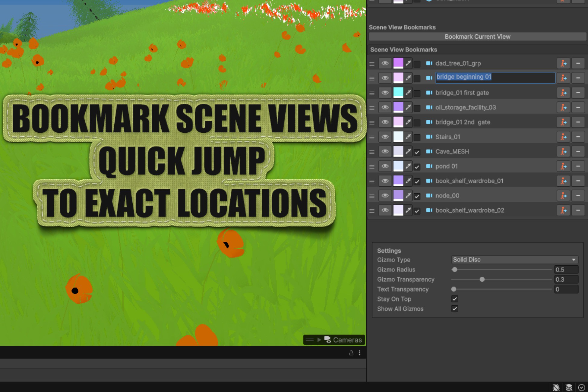Image resolution: width=588 pixels, height=392 pixels.
Task: Enable the checkbox on the bridge beginning 01 row
Action: [418, 78]
